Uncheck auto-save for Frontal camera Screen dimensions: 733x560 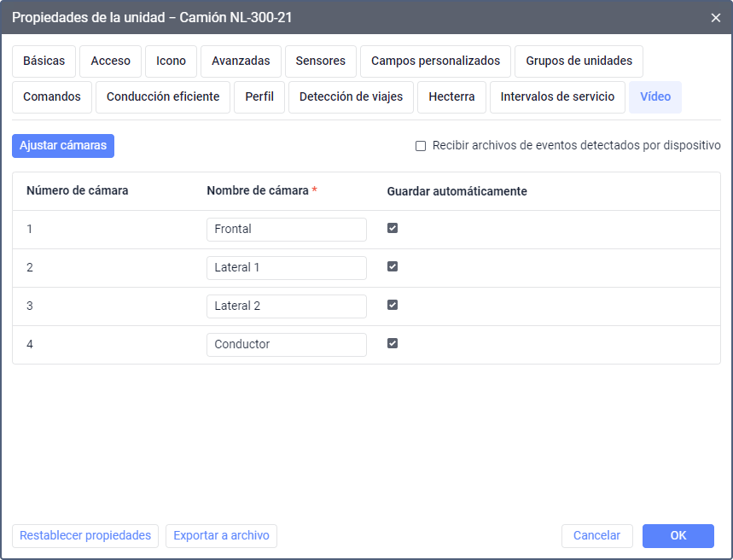click(393, 228)
